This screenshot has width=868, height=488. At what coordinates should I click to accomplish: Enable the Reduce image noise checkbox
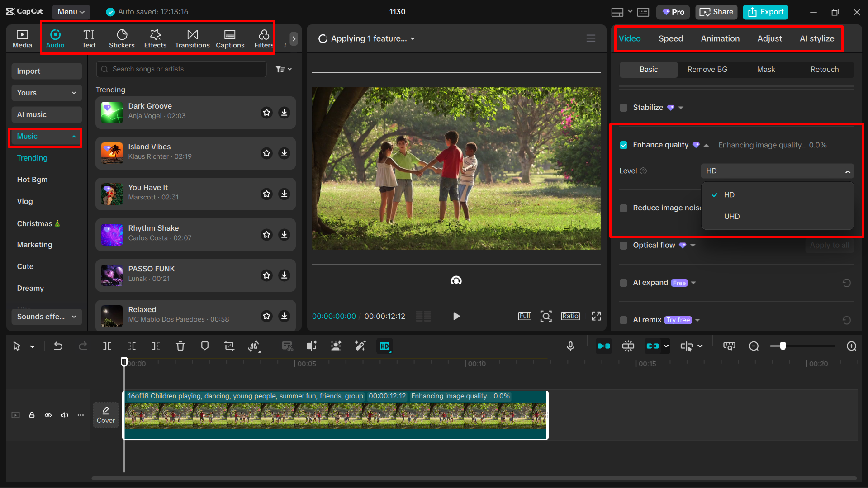[x=623, y=208]
